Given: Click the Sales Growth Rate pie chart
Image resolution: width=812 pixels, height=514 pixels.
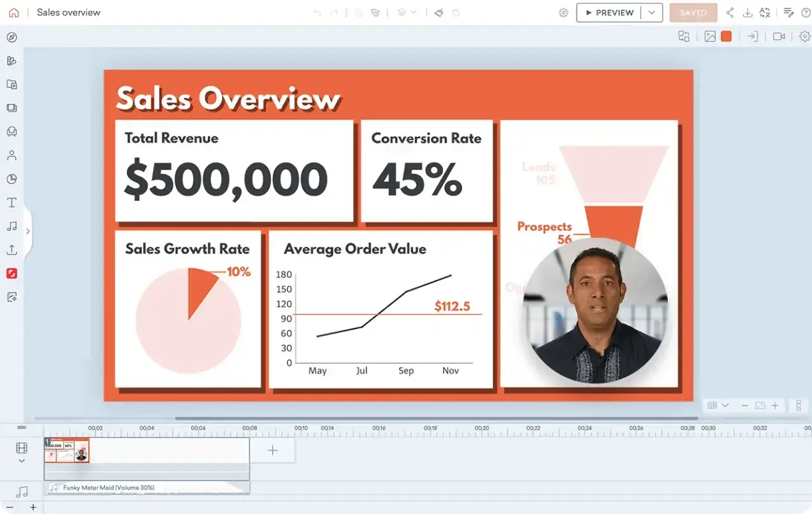Looking at the screenshot, I should tap(188, 319).
